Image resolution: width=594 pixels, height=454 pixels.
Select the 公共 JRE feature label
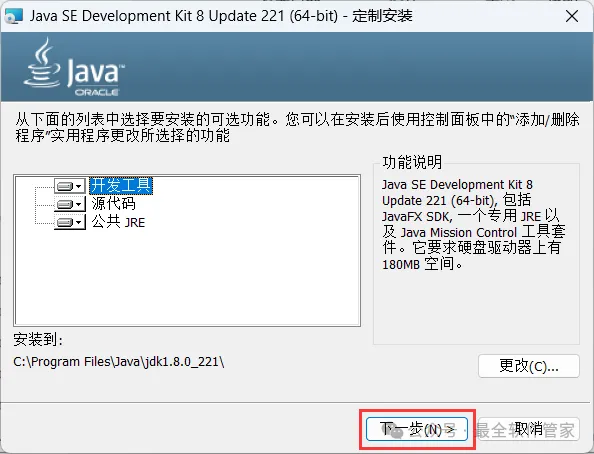(118, 222)
